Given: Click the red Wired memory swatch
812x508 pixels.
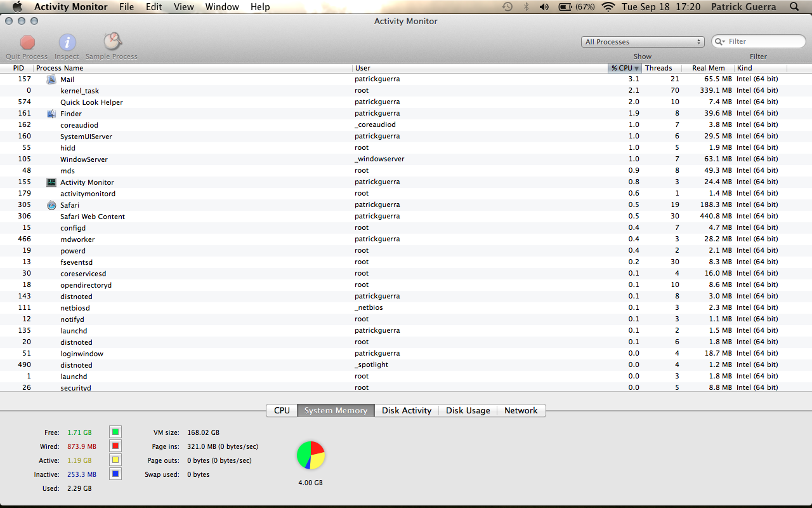Looking at the screenshot, I should pos(115,446).
